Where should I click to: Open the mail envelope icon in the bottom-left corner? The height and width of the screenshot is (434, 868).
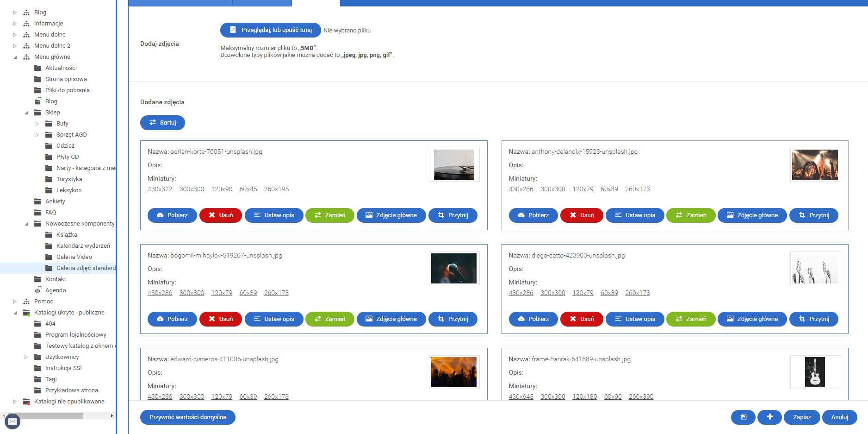point(12,421)
